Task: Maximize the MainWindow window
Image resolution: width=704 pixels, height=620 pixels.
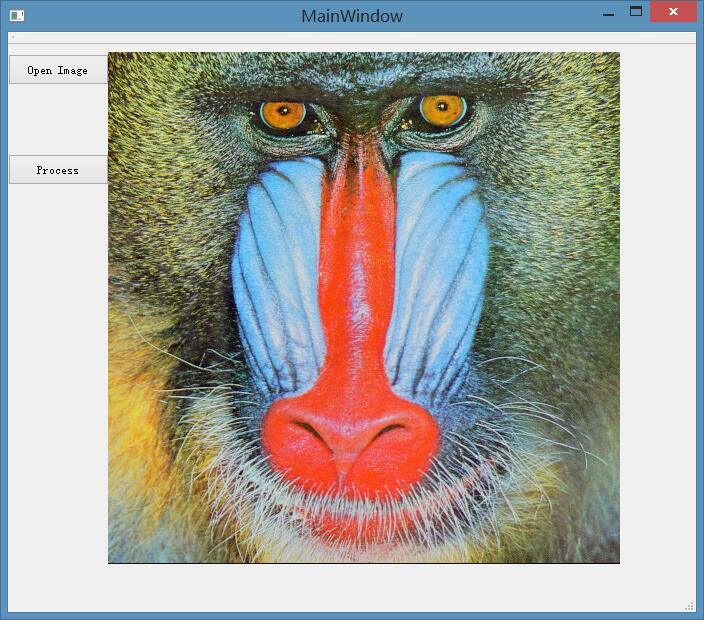Action: (636, 11)
